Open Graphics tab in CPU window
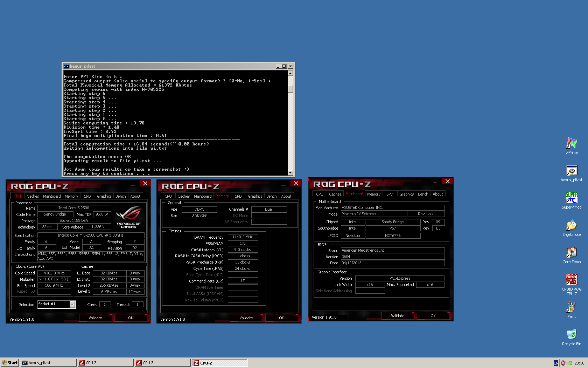The height and width of the screenshot is (368, 588). pyautogui.click(x=104, y=196)
